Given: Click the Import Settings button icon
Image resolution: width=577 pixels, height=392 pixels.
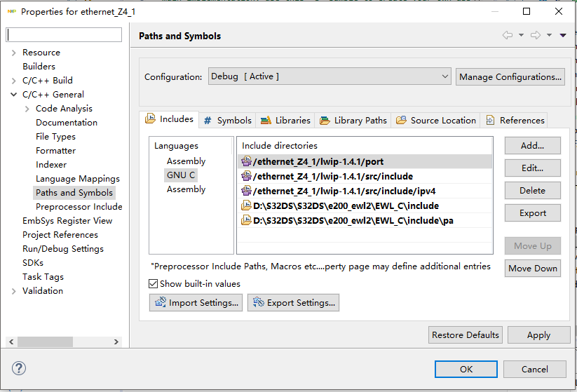Looking at the screenshot, I should point(161,303).
